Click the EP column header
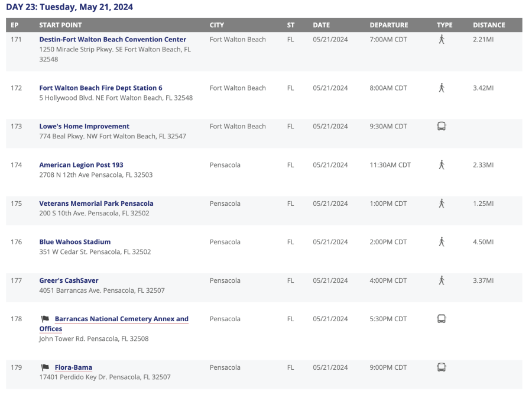The image size is (532, 394). click(x=15, y=25)
